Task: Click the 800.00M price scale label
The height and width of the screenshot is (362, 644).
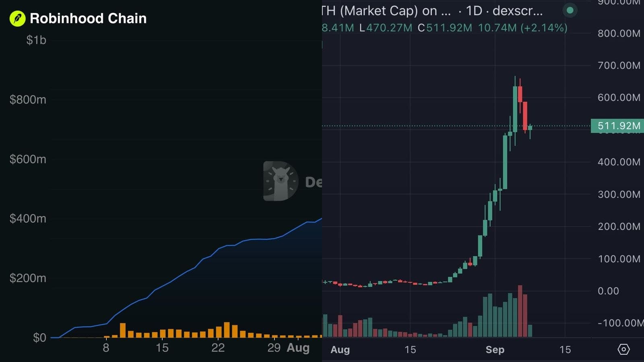Action: (x=619, y=33)
